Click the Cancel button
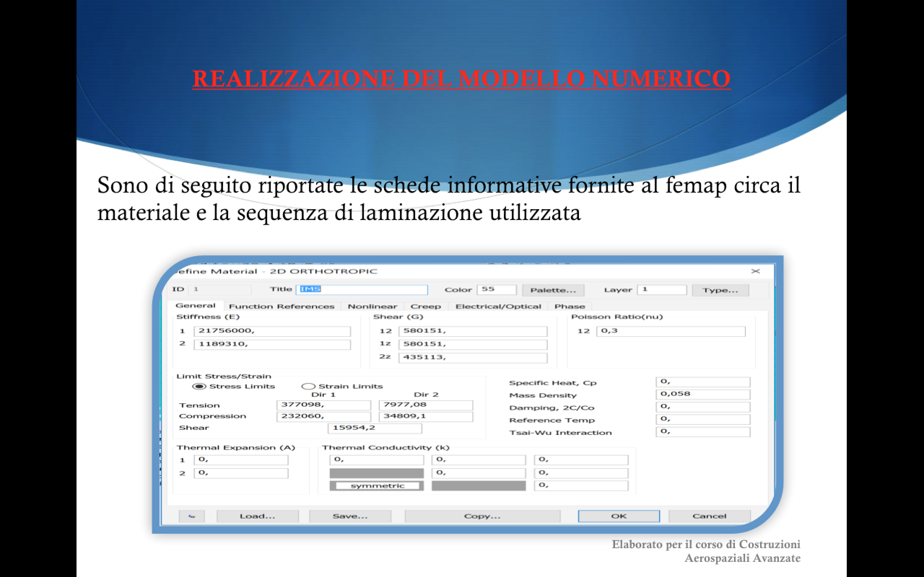The width and height of the screenshot is (924, 577). [709, 516]
